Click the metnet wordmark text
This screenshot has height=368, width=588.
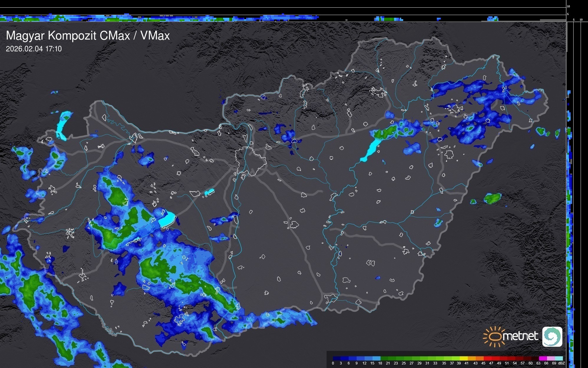tap(520, 336)
